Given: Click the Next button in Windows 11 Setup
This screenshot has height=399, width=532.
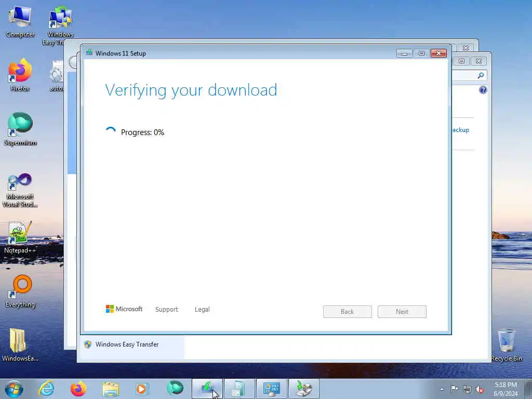Looking at the screenshot, I should (x=402, y=312).
